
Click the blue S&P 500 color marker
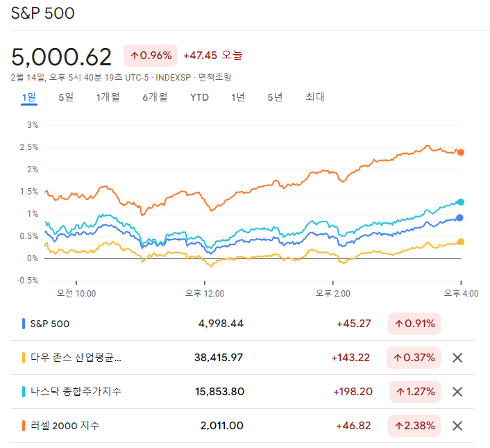point(24,324)
